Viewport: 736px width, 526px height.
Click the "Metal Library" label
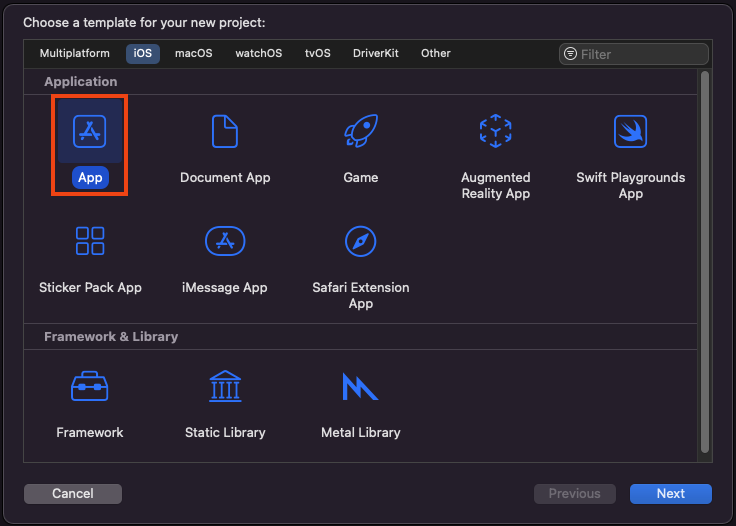pyautogui.click(x=360, y=433)
